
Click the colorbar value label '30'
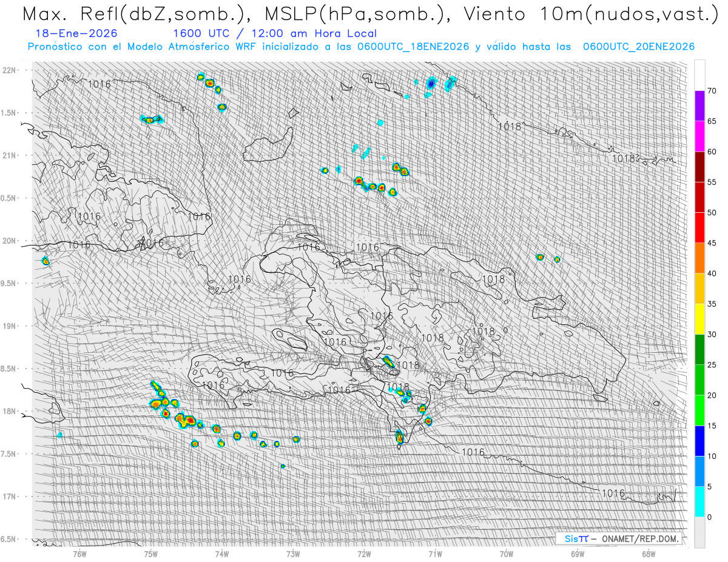712,334
